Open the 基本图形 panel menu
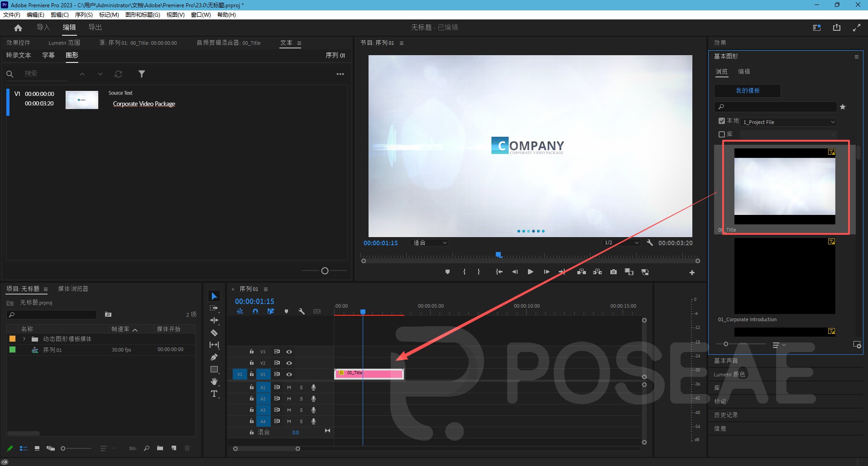 [x=856, y=57]
